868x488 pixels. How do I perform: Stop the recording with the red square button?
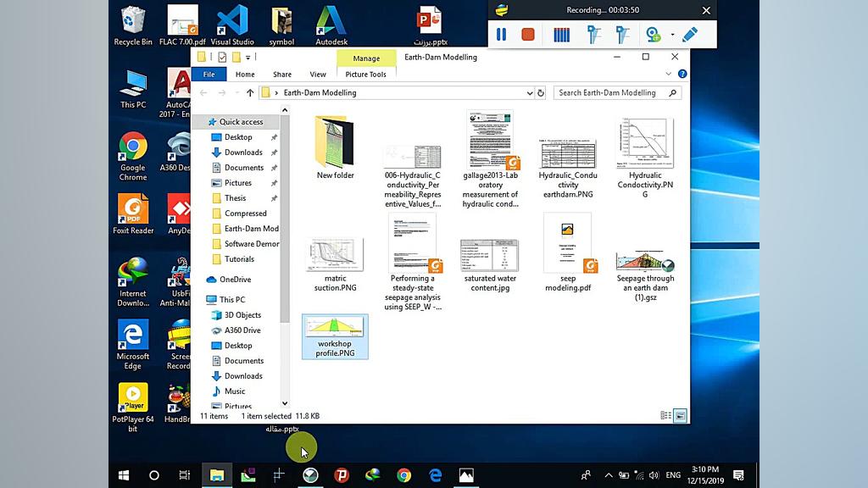[527, 35]
